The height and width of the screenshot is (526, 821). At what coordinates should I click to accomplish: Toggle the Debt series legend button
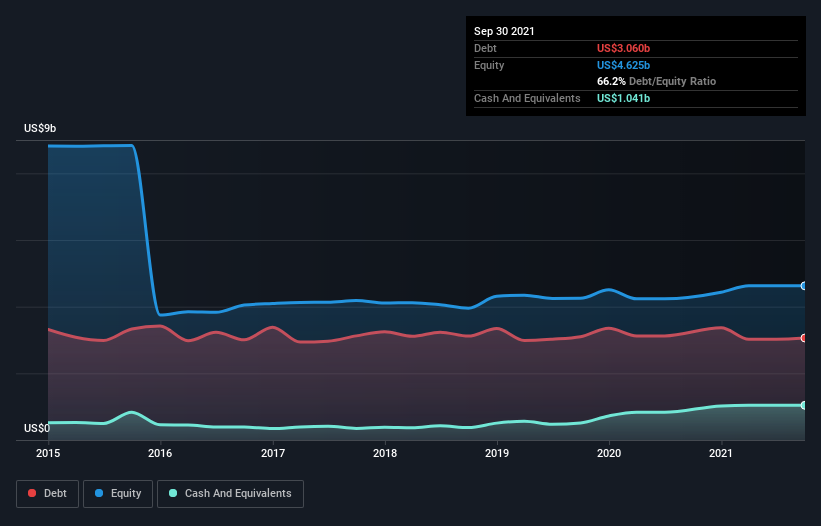click(x=48, y=494)
